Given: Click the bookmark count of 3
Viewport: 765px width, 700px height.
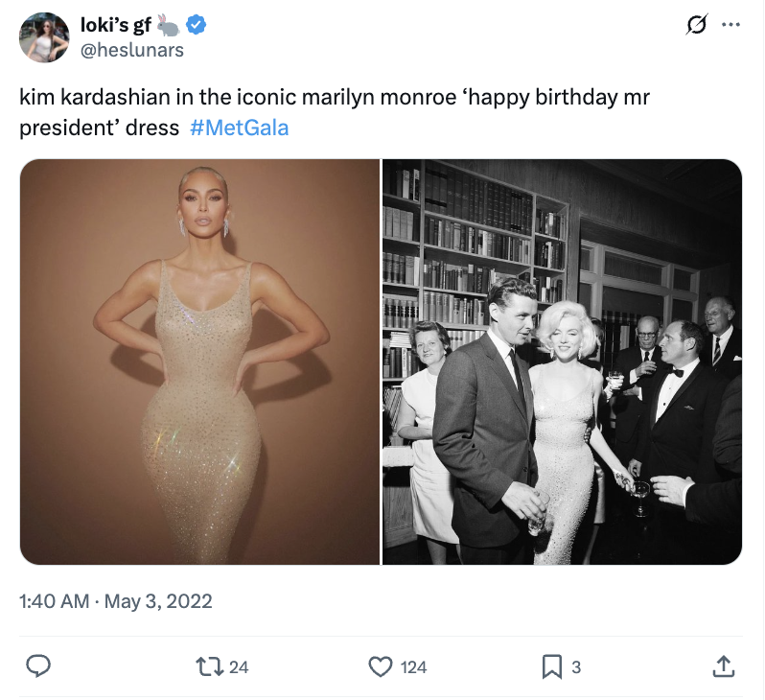Looking at the screenshot, I should click(576, 666).
